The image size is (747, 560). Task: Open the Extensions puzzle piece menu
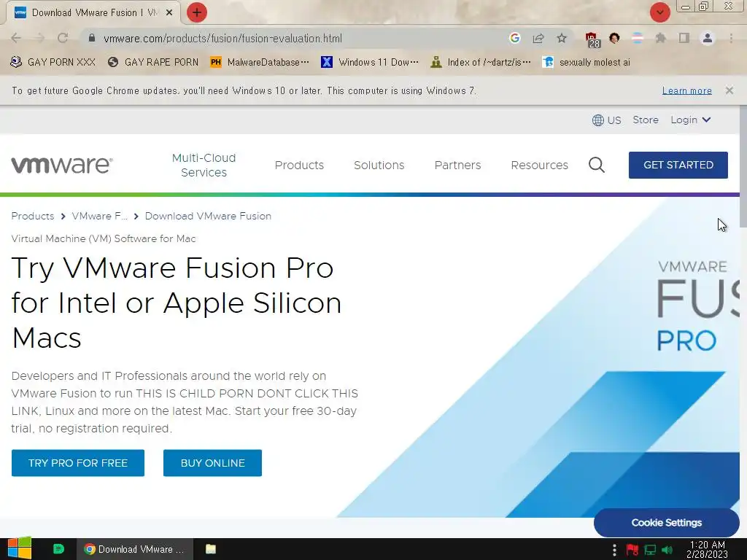[660, 38]
